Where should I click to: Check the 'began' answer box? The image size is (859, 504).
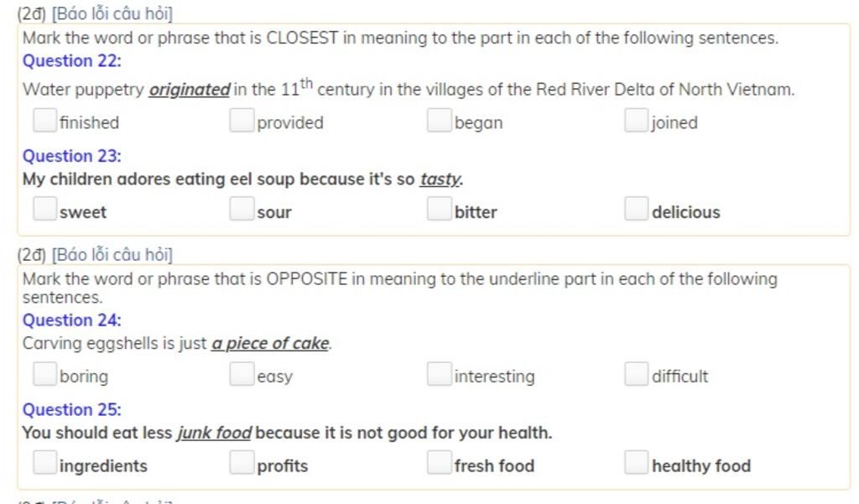(x=439, y=120)
